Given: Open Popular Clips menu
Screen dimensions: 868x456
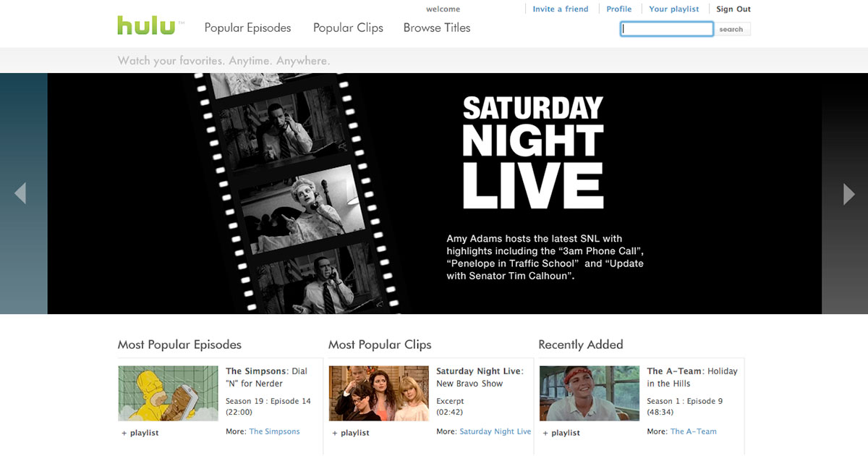Looking at the screenshot, I should point(348,28).
